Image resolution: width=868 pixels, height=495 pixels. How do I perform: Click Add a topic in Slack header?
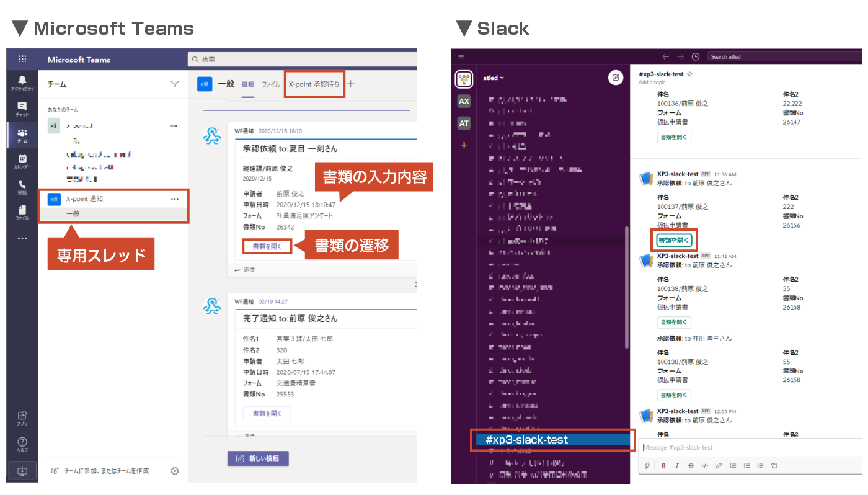652,82
